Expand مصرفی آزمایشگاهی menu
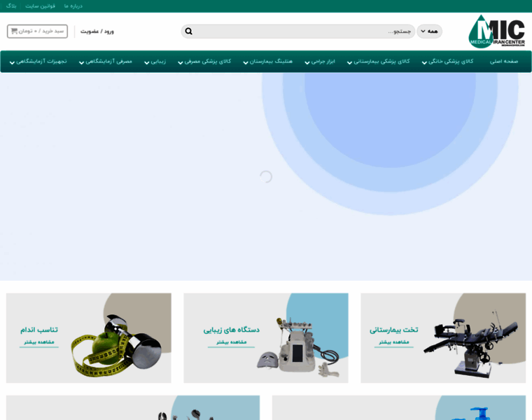The width and height of the screenshot is (532, 420). point(106,62)
